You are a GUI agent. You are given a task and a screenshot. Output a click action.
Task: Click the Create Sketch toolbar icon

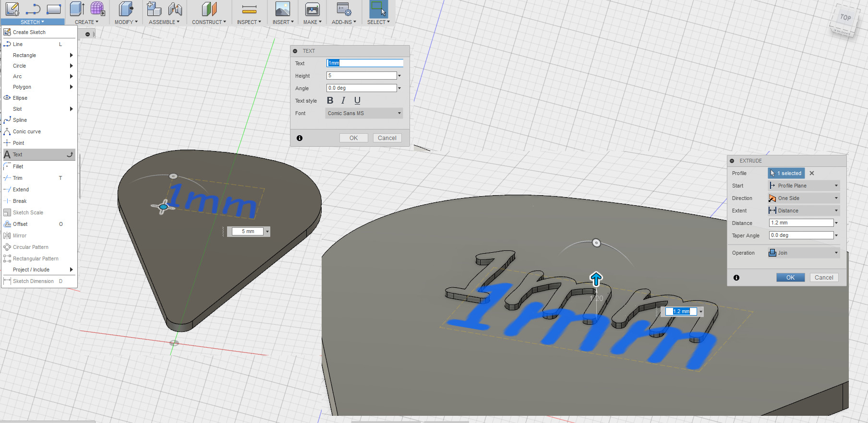click(x=12, y=9)
